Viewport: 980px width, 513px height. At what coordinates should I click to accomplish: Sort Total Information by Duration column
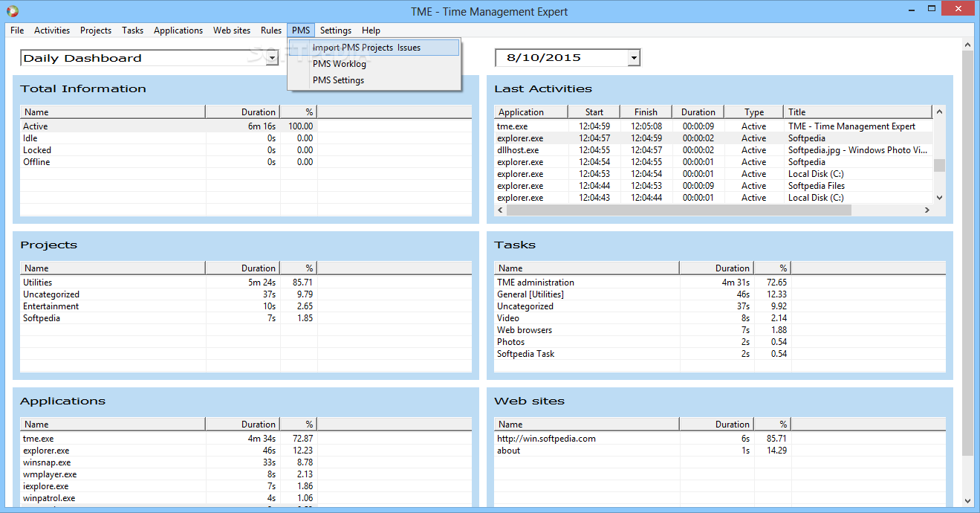pyautogui.click(x=243, y=112)
